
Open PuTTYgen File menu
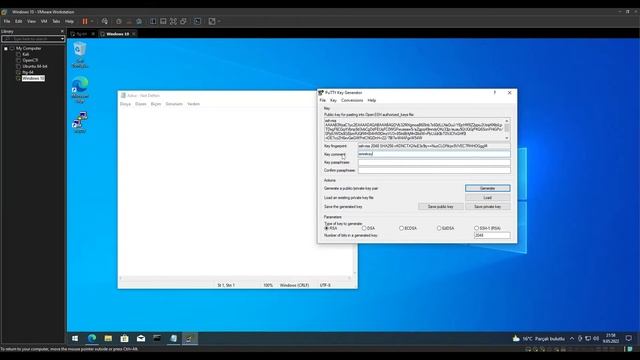click(x=322, y=100)
